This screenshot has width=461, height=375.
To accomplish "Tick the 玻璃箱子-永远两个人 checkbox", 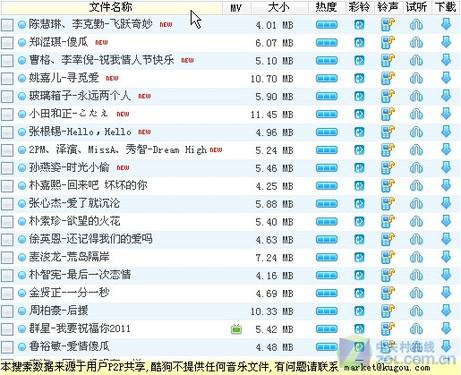I will pyautogui.click(x=7, y=96).
